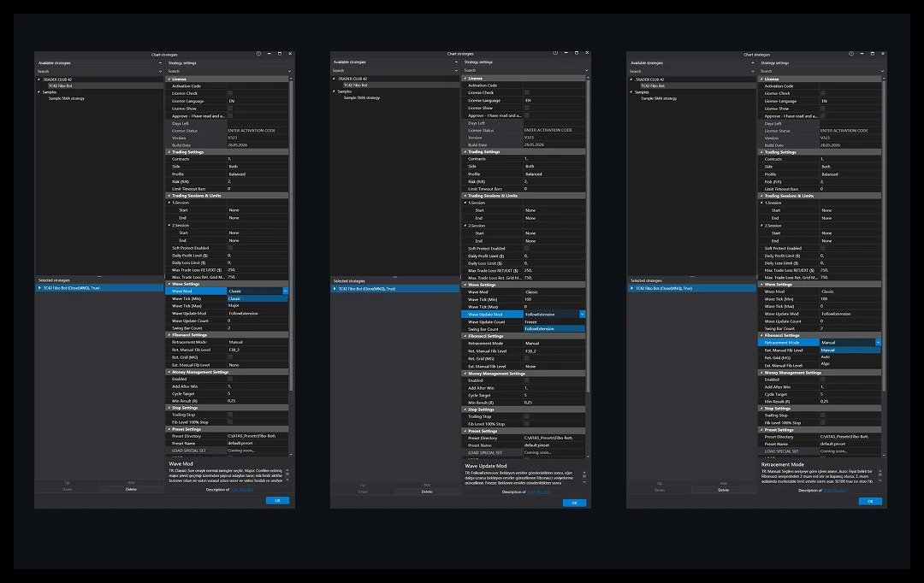Image resolution: width=924 pixels, height=583 pixels.
Task: Open the Wave Mod dropdown arrow in the left window
Action: [285, 291]
